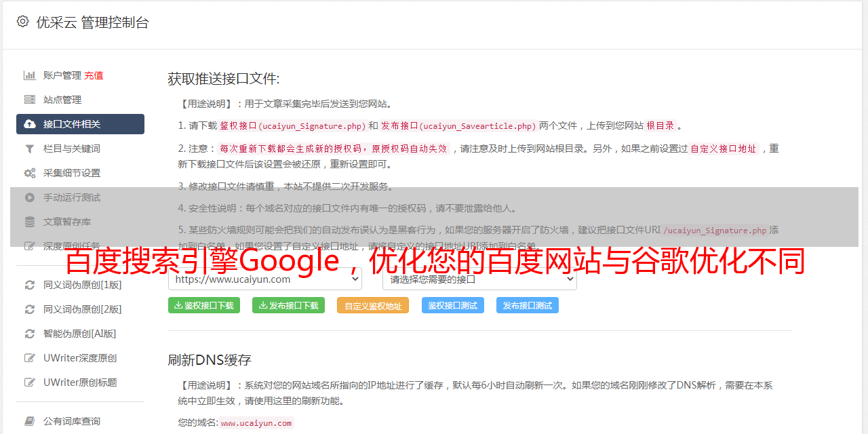Open the 请选择您需要的接口 dropdown
Image resolution: width=868 pixels, height=434 pixels.
tap(480, 279)
